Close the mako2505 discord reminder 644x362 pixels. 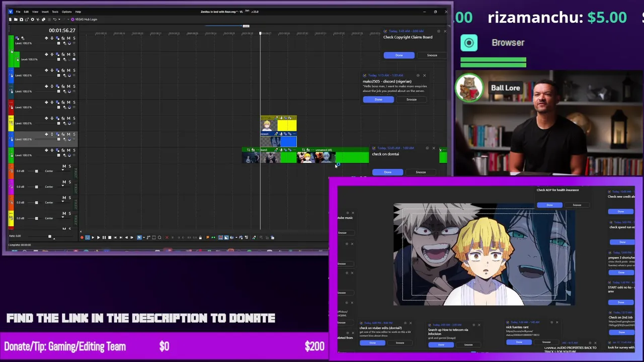[x=424, y=75]
